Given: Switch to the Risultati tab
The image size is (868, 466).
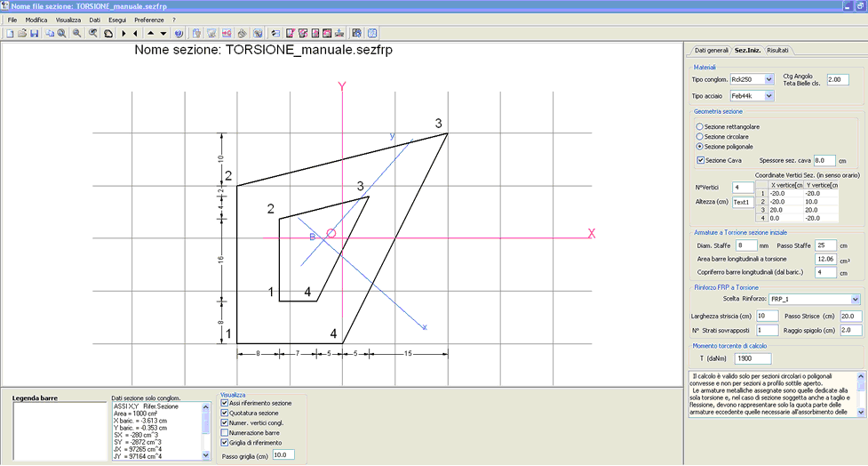Looking at the screenshot, I should (x=777, y=51).
